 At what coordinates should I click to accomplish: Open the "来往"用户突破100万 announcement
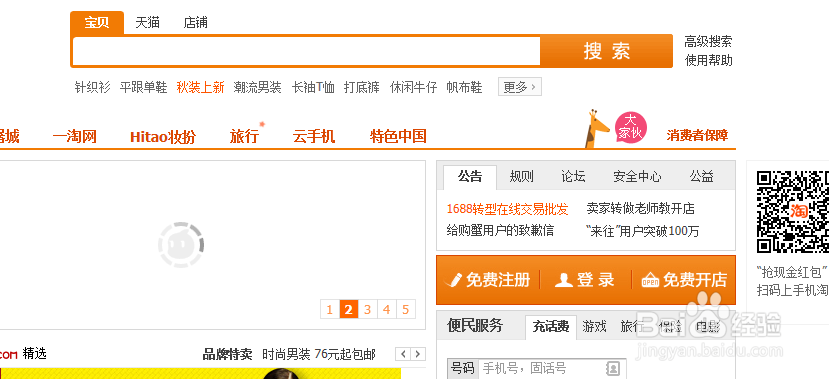pyautogui.click(x=642, y=231)
